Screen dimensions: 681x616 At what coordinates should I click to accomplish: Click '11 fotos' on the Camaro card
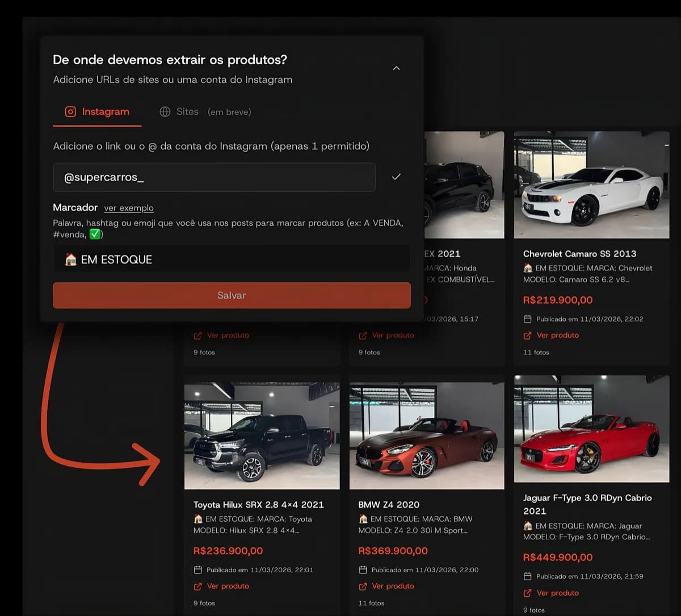pos(536,353)
